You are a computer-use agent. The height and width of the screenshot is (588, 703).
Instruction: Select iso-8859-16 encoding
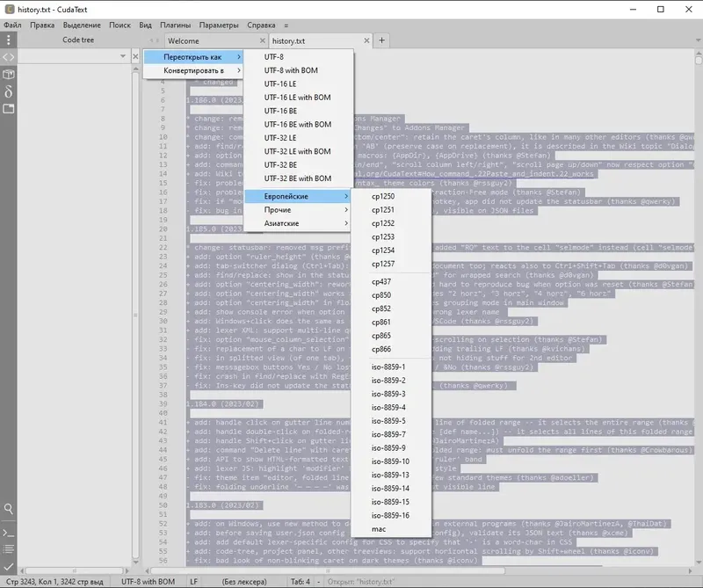click(x=391, y=515)
